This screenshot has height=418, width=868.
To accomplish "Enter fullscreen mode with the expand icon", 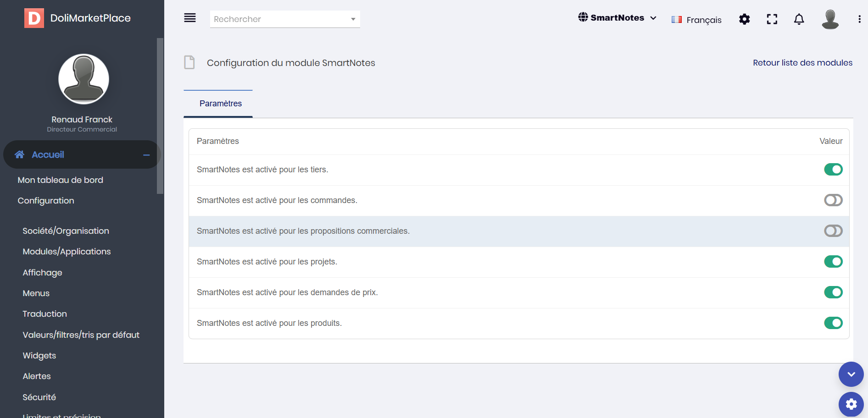I will point(772,19).
